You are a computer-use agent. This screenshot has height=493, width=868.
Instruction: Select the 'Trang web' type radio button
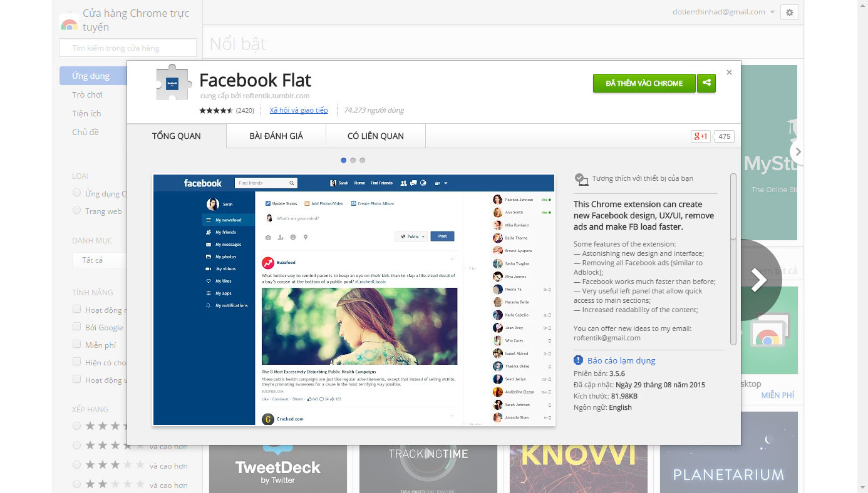(76, 210)
